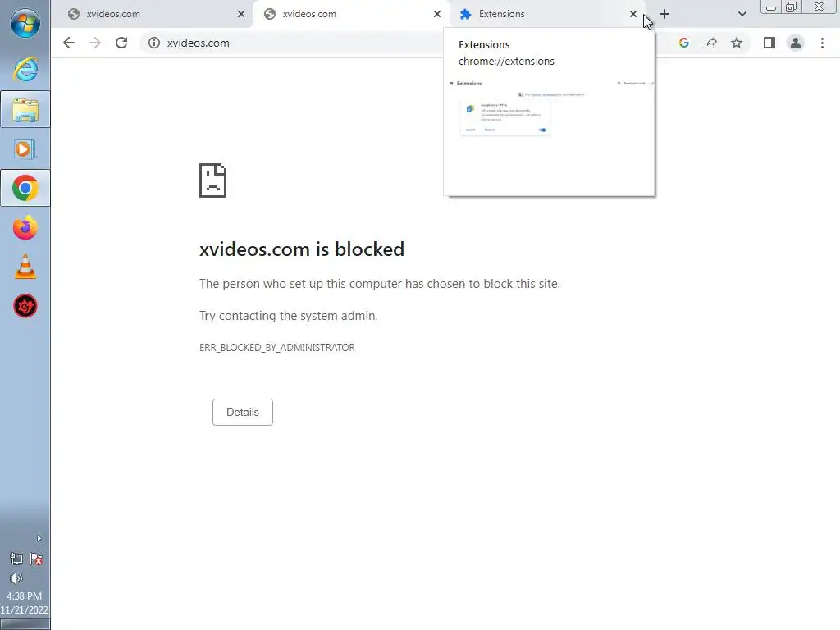This screenshot has height=630, width=840.
Task: Open the red circular taskbar app
Action: tap(25, 306)
